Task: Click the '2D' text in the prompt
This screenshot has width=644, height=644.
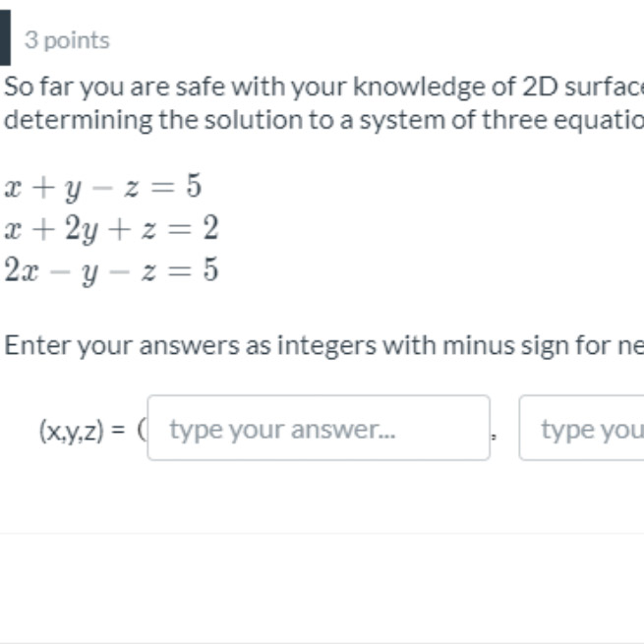Action: click(x=541, y=87)
